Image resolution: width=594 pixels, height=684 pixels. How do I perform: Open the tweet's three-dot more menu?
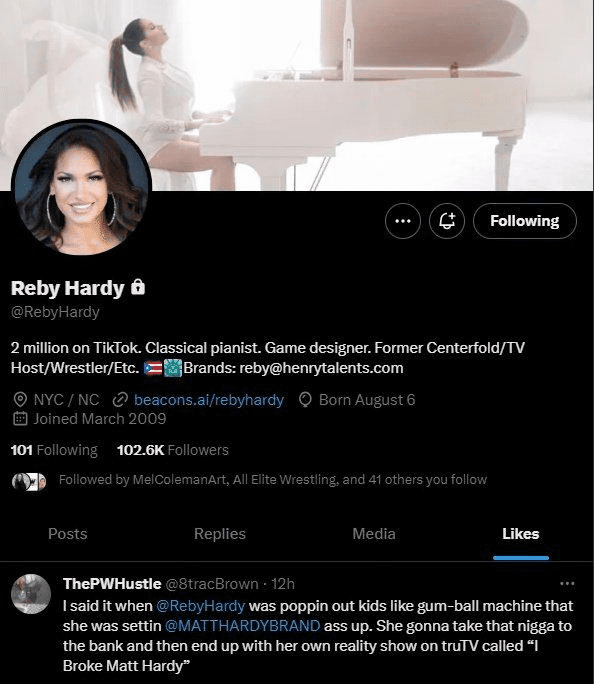(x=567, y=584)
